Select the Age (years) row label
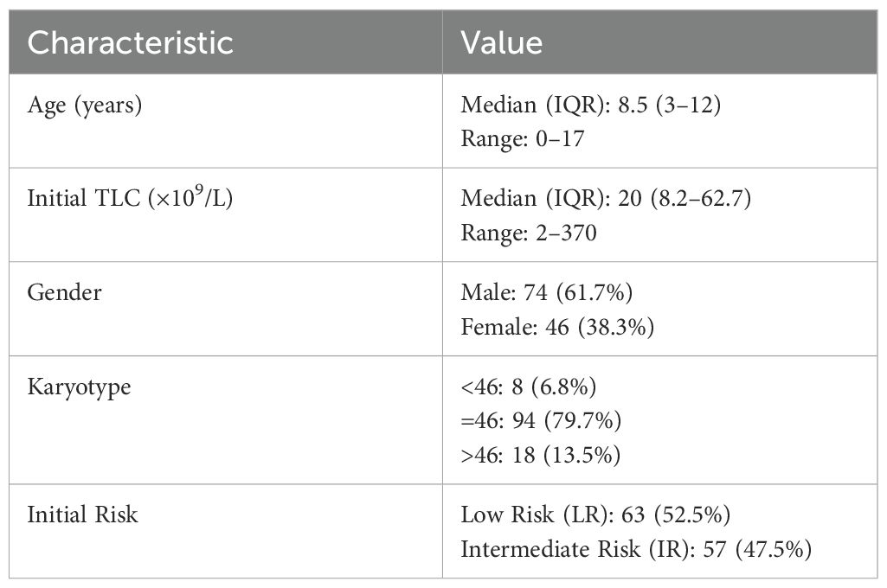Viewport: 887px width, 588px height. click(x=83, y=105)
